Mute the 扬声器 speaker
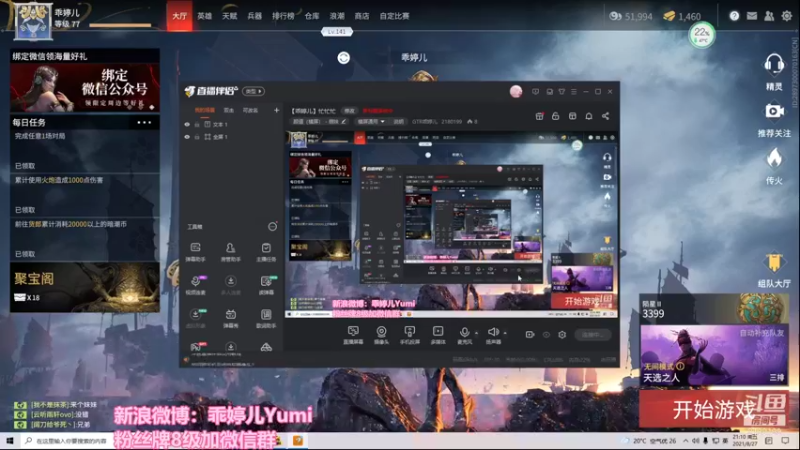Image resolution: width=800 pixels, height=450 pixels. (x=493, y=335)
